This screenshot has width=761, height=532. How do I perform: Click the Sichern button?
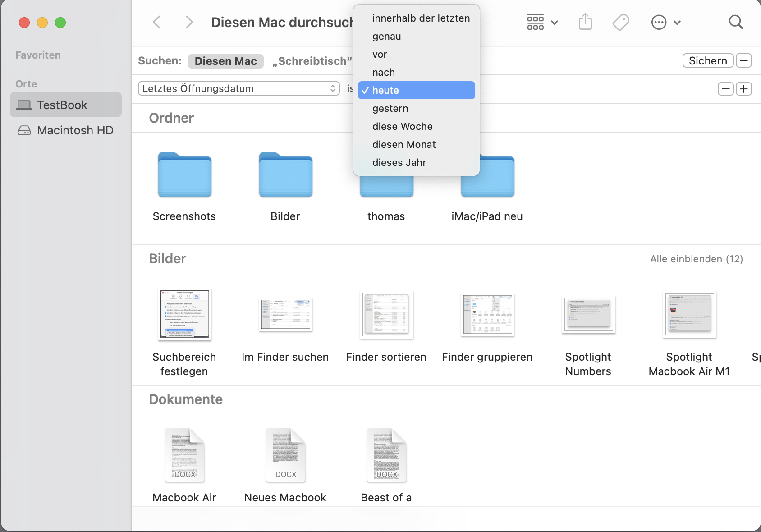point(708,60)
